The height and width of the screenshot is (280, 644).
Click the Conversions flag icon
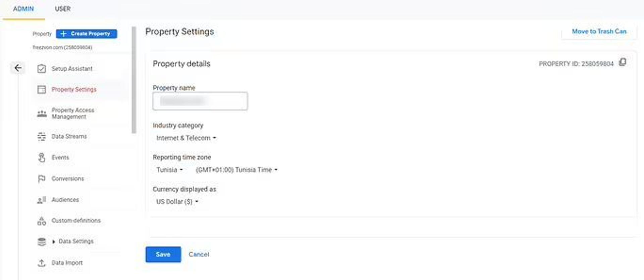click(x=42, y=179)
